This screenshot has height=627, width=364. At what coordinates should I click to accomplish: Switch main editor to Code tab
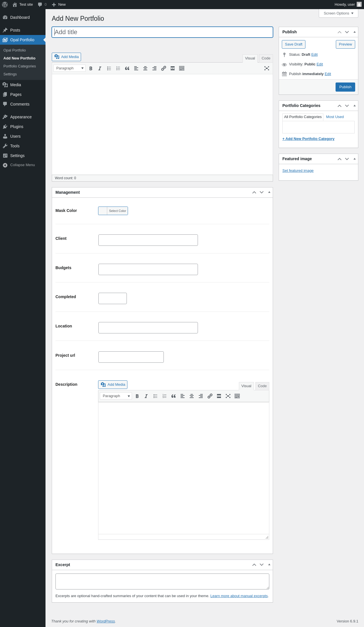(266, 58)
